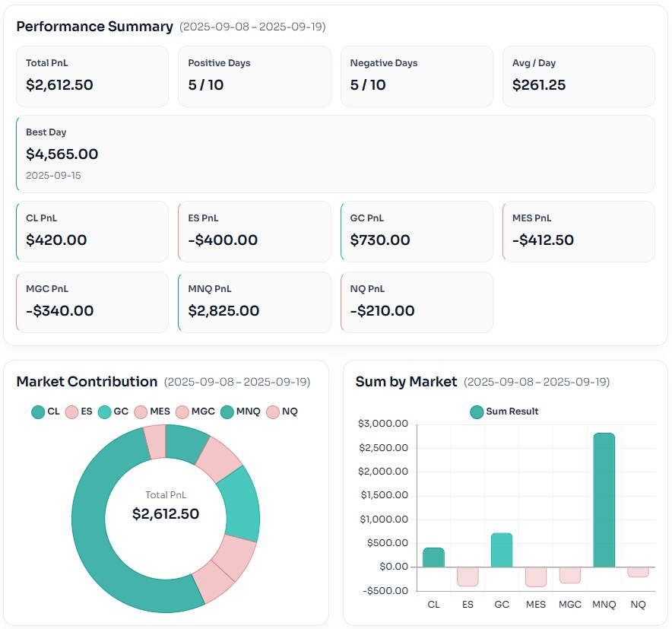
Task: Click the tall MNQ bar in Sum by Market
Action: coord(604,500)
